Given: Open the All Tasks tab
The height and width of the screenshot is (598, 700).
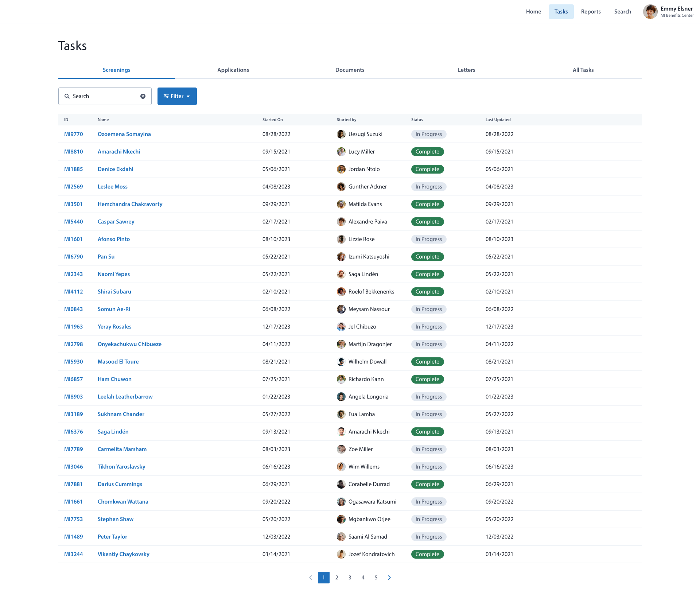Looking at the screenshot, I should pos(583,70).
